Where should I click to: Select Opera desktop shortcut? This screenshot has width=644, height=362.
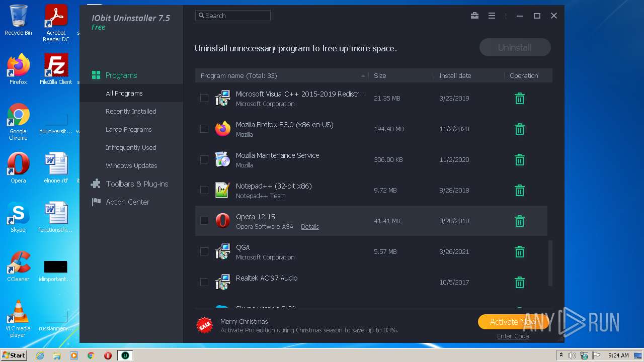(x=18, y=168)
